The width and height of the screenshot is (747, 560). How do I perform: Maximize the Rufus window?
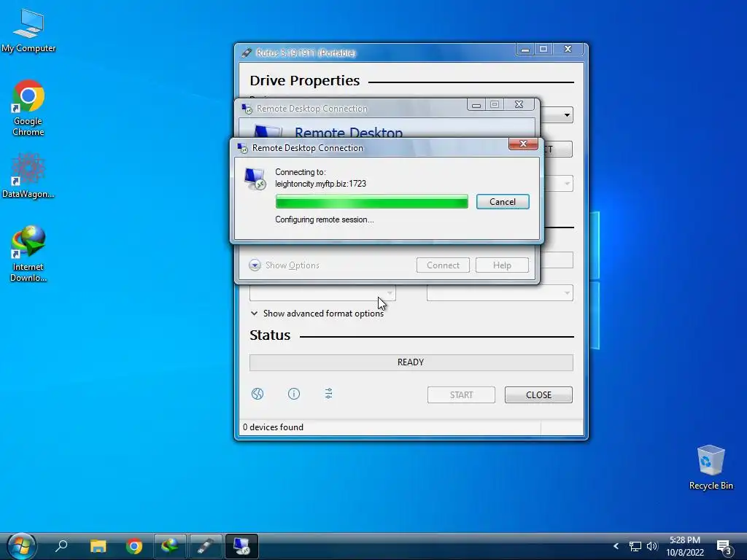point(543,49)
